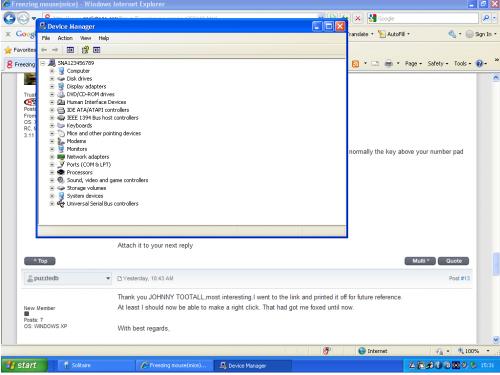Click the Back arrow in Device Manager toolbar

tap(44, 50)
